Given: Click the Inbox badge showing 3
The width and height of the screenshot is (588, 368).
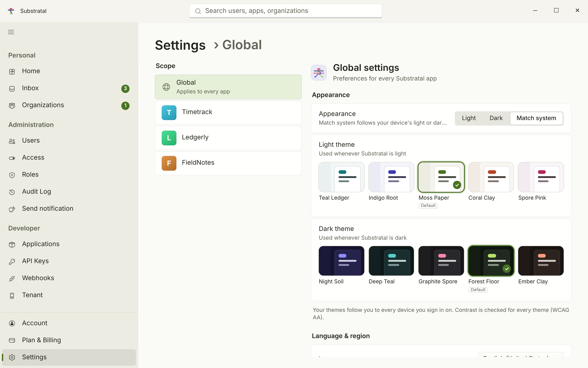Looking at the screenshot, I should tap(125, 89).
